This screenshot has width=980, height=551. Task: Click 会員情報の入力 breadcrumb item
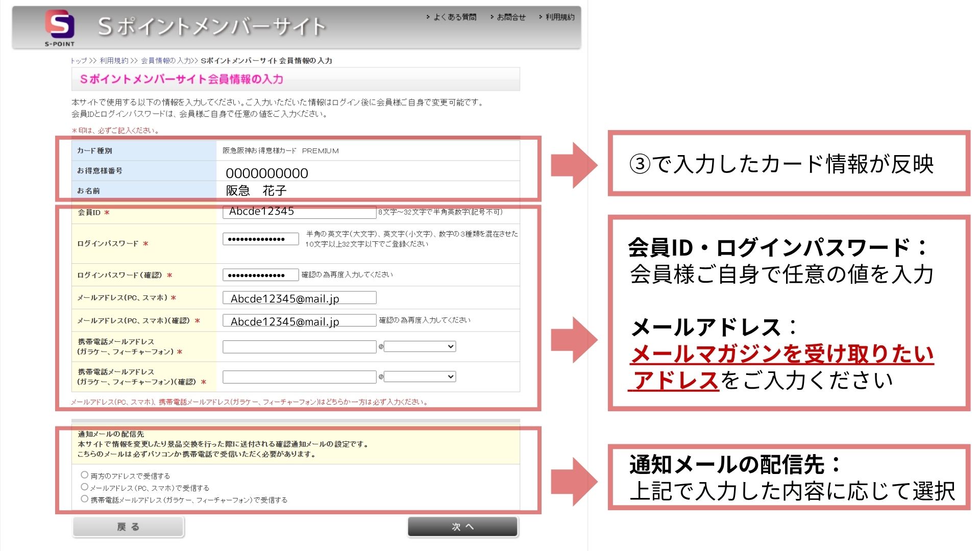pyautogui.click(x=165, y=61)
